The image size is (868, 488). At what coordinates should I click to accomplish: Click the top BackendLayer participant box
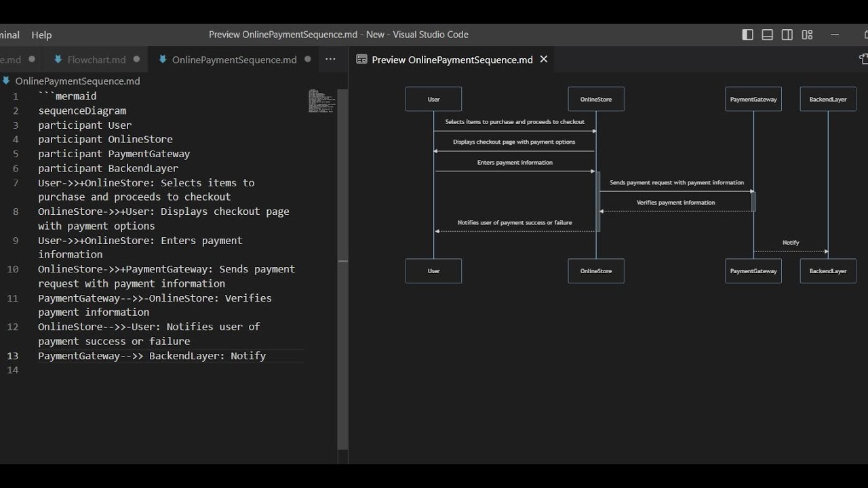[x=828, y=99]
